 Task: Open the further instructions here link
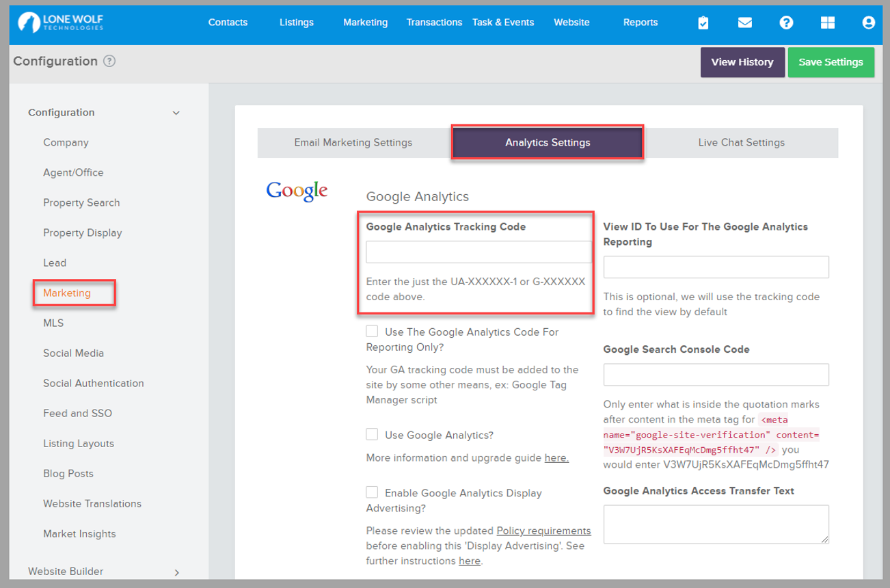[470, 561]
